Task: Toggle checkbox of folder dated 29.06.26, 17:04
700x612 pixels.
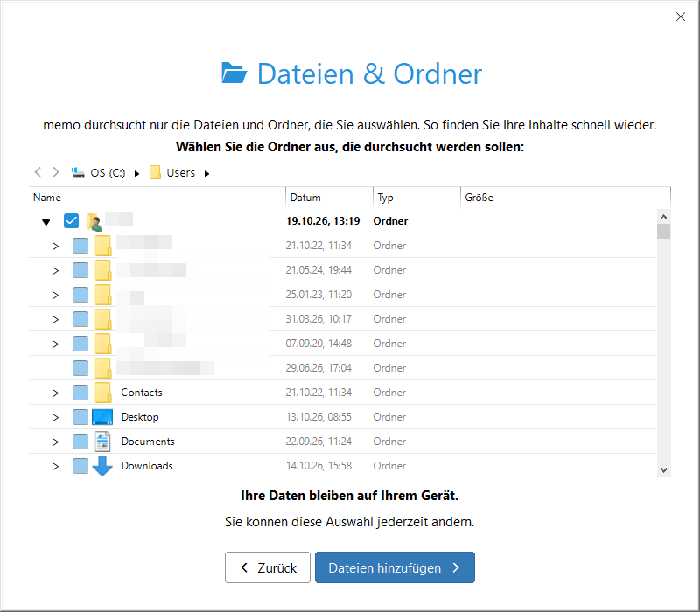Action: 80,368
